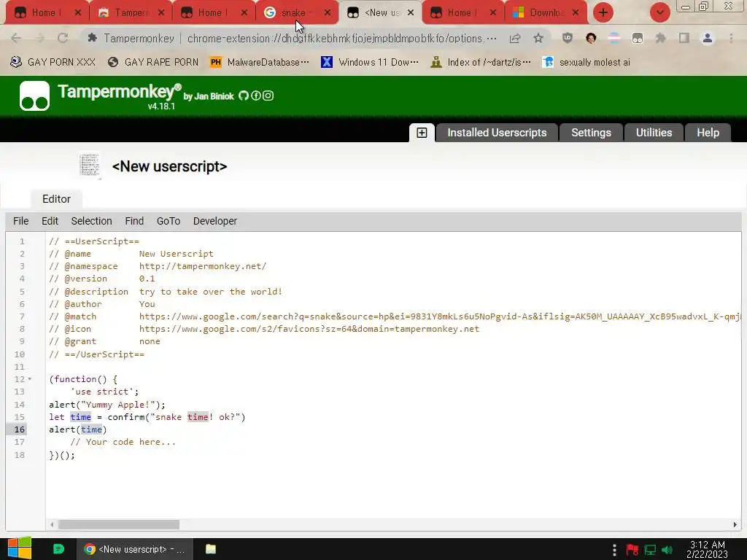Open the Tampermonkey extension icon in toolbar

638,39
